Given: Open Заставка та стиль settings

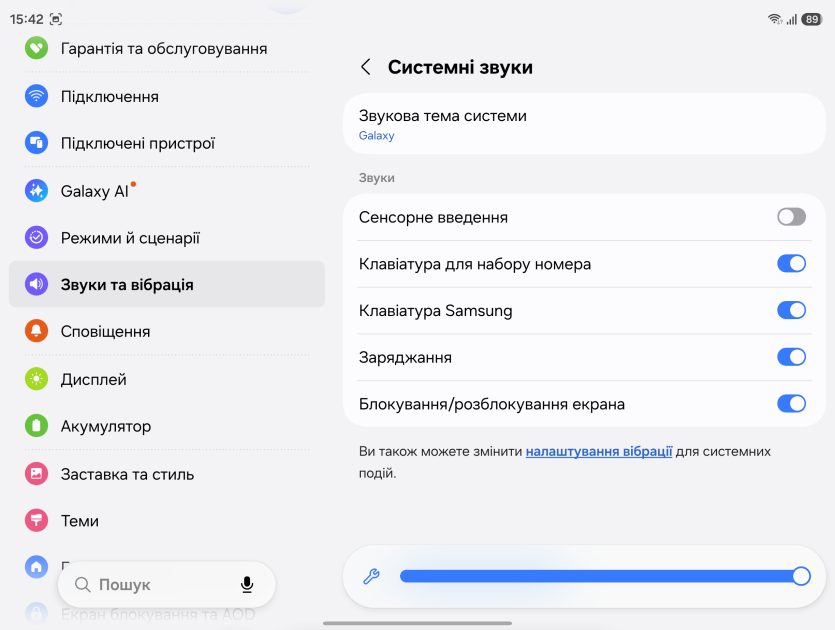Looking at the screenshot, I should pyautogui.click(x=167, y=474).
